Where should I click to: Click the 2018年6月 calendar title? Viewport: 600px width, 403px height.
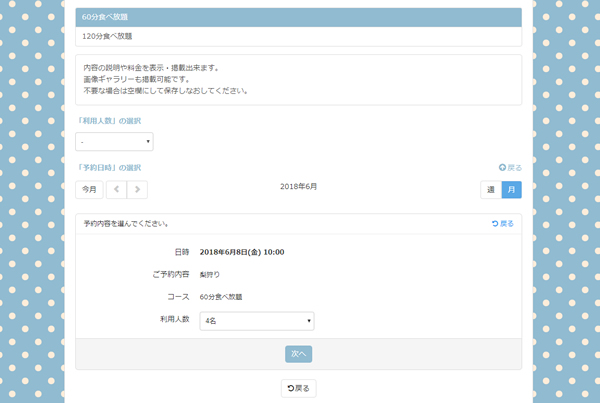click(x=298, y=187)
